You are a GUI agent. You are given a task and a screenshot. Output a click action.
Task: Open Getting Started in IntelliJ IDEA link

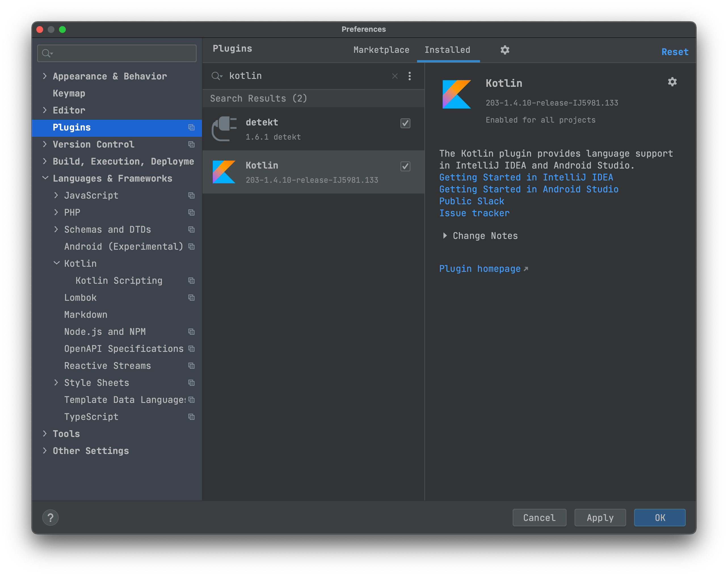526,177
